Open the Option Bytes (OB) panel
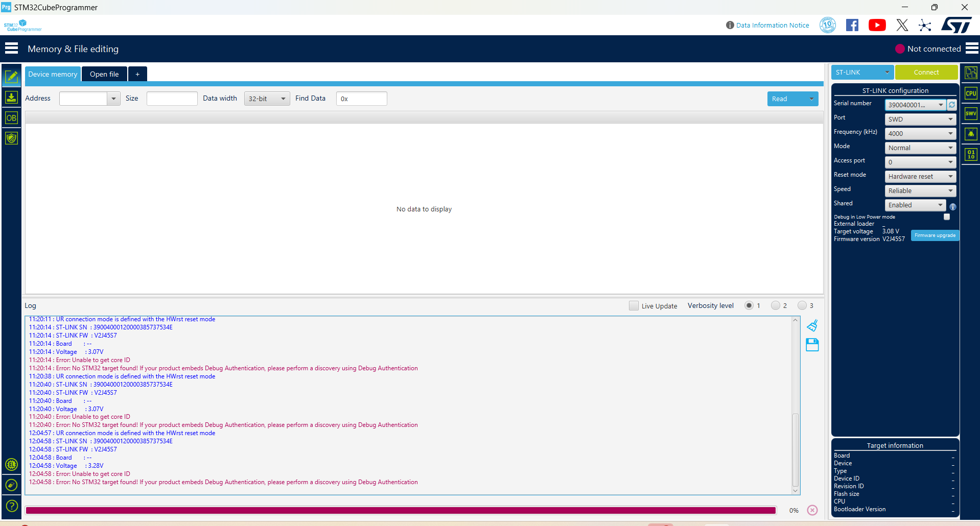The height and width of the screenshot is (526, 980). coord(11,117)
